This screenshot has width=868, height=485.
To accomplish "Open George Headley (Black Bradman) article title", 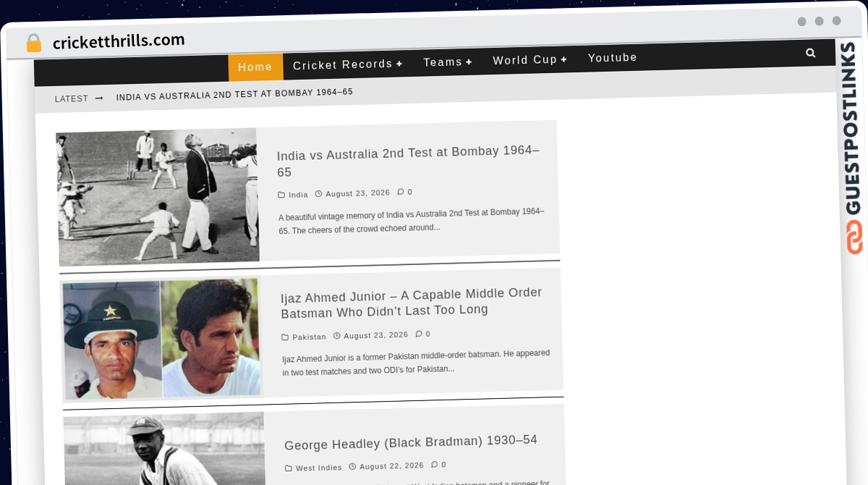I will [x=411, y=442].
